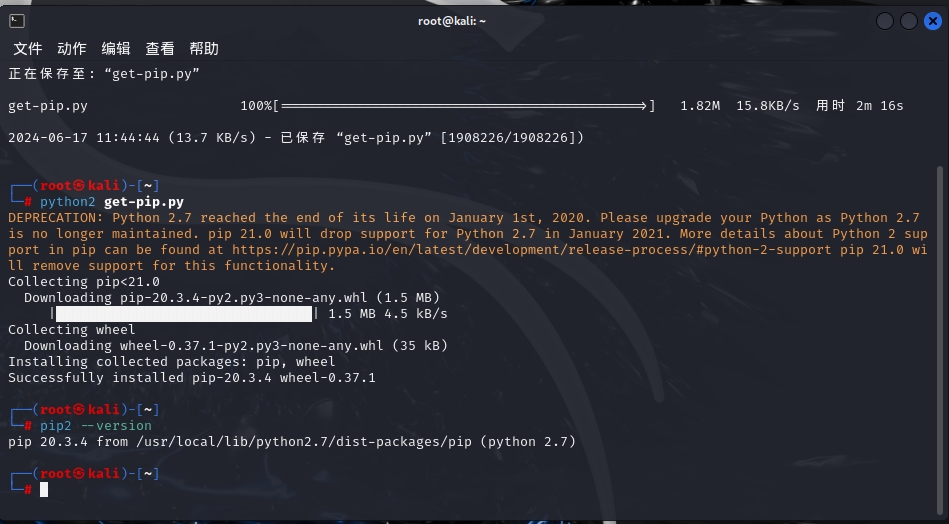Click the 'pip 20.3.4 from /usr/local/lib' output line
949x524 pixels.
pos(292,442)
